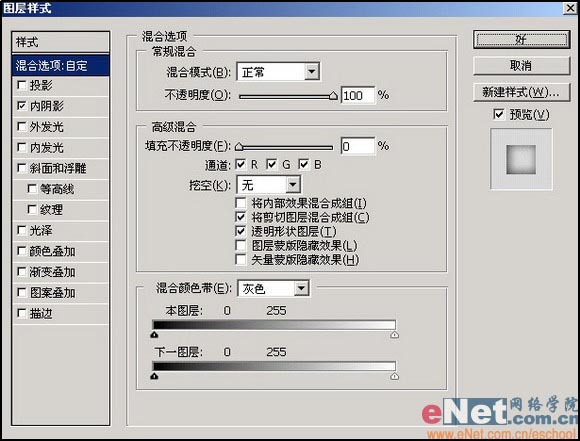Viewport: 580px width, 441px height.
Task: Select 混合选项:自定 in styles list
Action: point(61,65)
